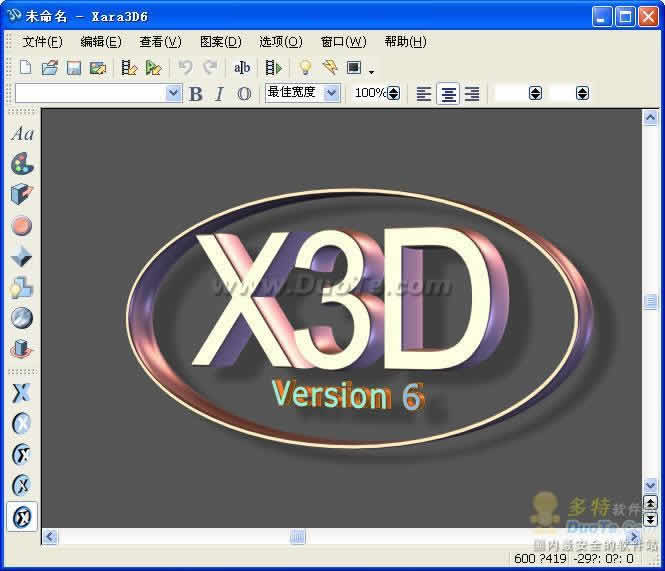Create a new document with the New icon
Image resolution: width=665 pixels, height=571 pixels.
tap(26, 67)
